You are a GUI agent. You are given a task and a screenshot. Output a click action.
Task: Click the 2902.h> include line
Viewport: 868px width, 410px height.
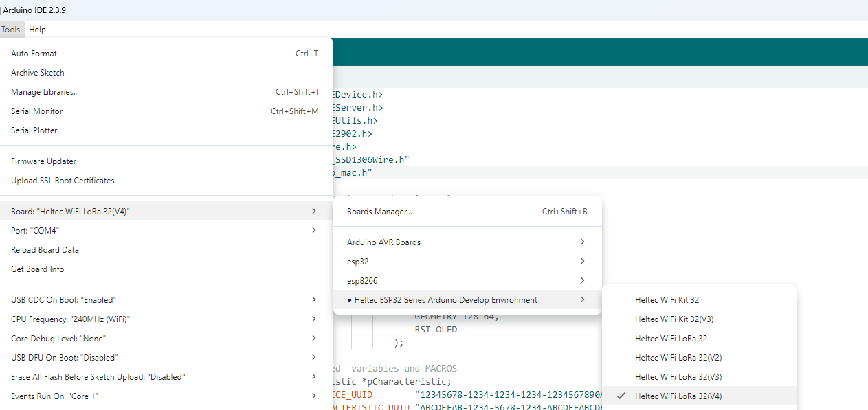coord(353,134)
